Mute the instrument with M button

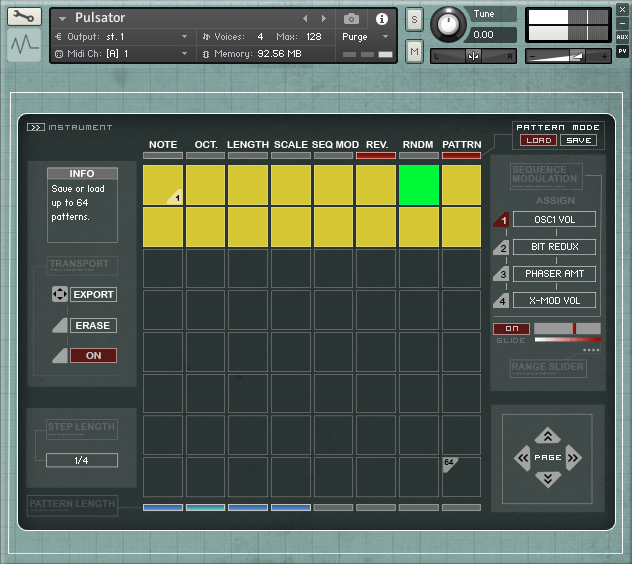pyautogui.click(x=414, y=50)
